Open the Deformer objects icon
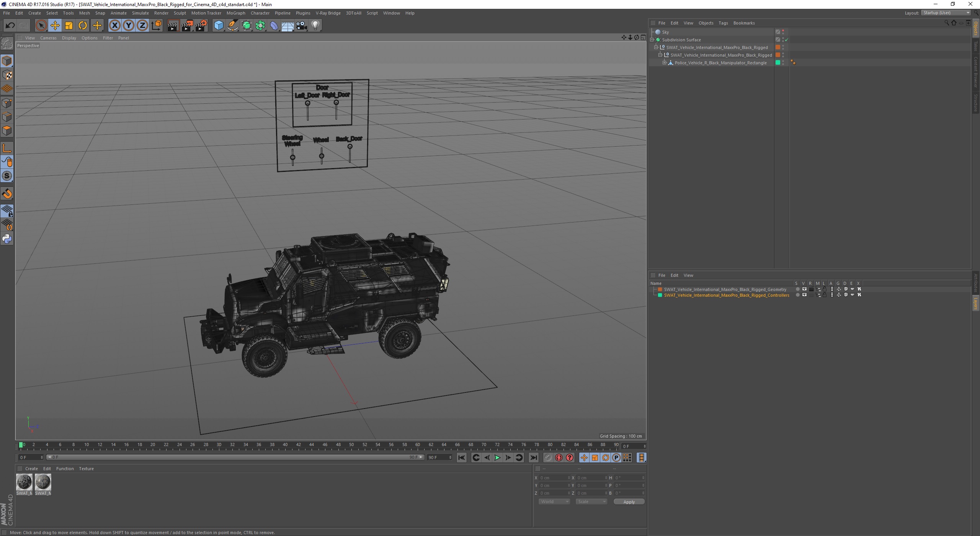Viewport: 980px width, 536px height. coord(274,26)
